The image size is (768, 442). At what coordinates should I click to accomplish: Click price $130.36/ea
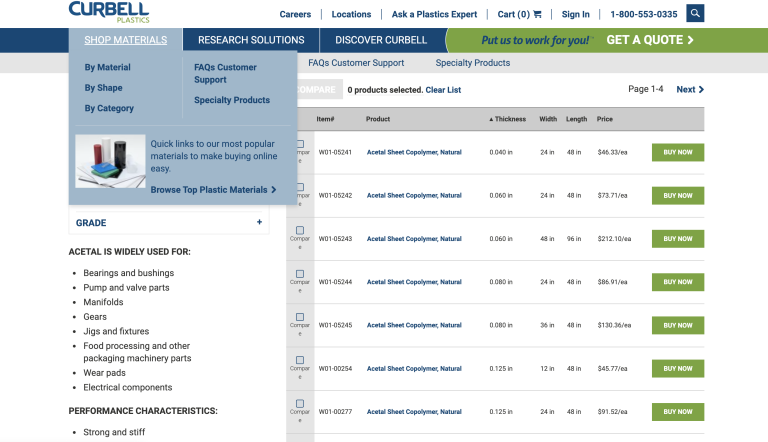click(x=614, y=325)
